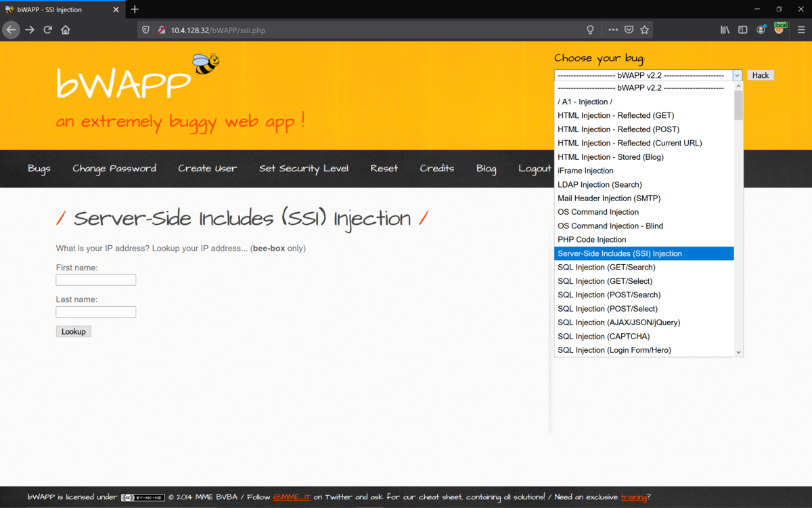Pick PHP Code Injection option
The height and width of the screenshot is (508, 812).
(644, 240)
